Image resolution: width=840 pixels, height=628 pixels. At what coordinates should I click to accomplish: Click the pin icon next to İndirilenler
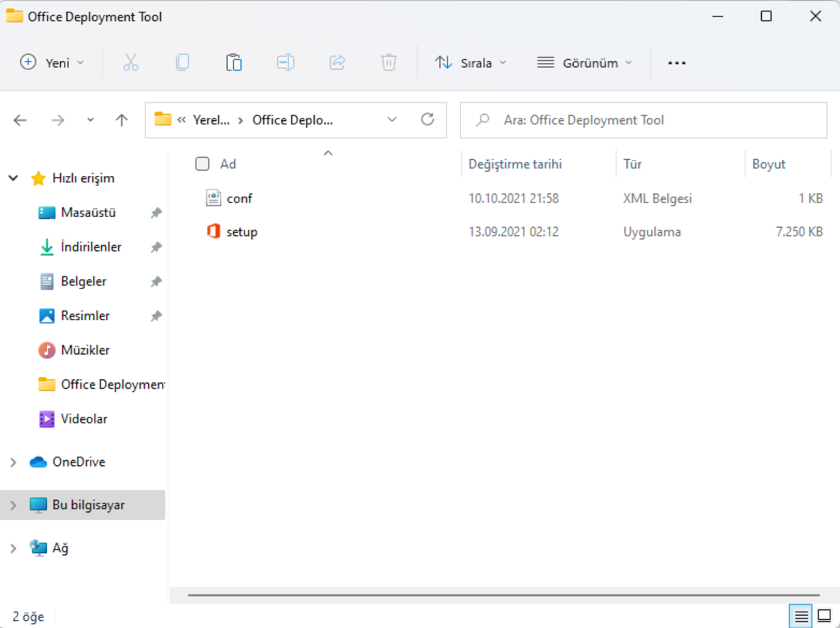point(156,247)
